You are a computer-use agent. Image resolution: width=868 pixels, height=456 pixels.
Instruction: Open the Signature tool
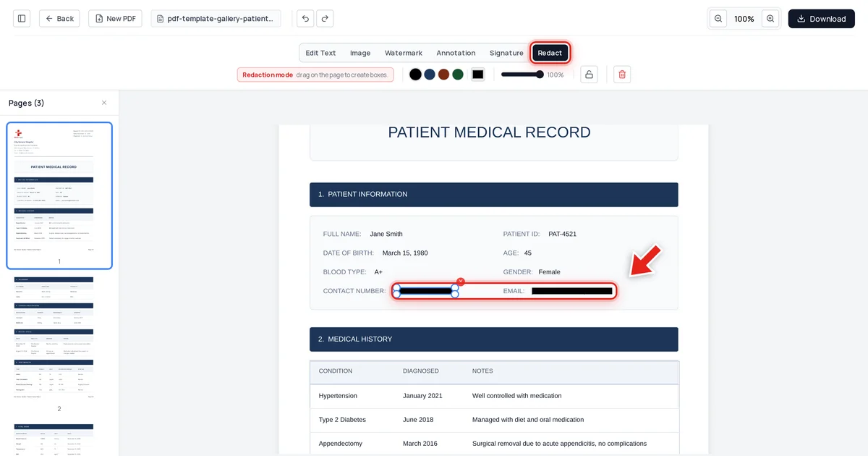[506, 53]
